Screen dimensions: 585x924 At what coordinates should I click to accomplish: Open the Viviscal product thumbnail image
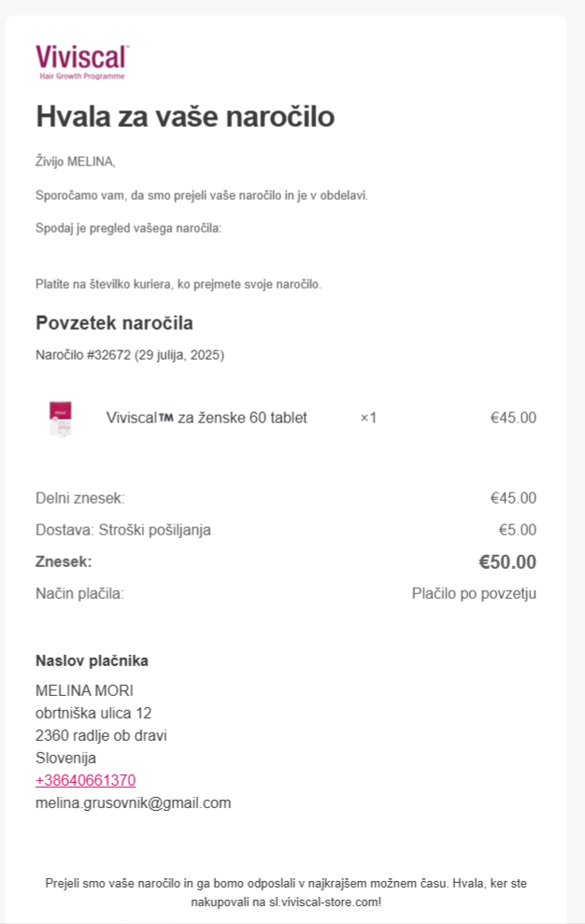(60, 419)
